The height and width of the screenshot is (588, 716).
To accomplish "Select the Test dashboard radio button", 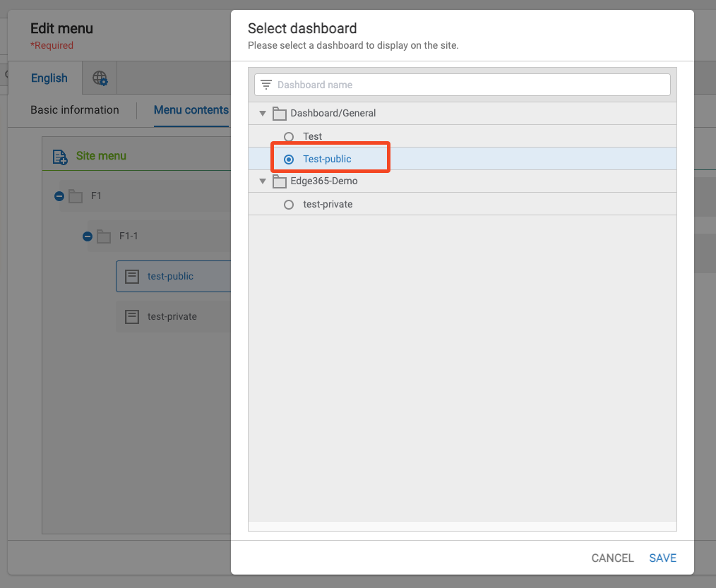I will click(x=289, y=137).
